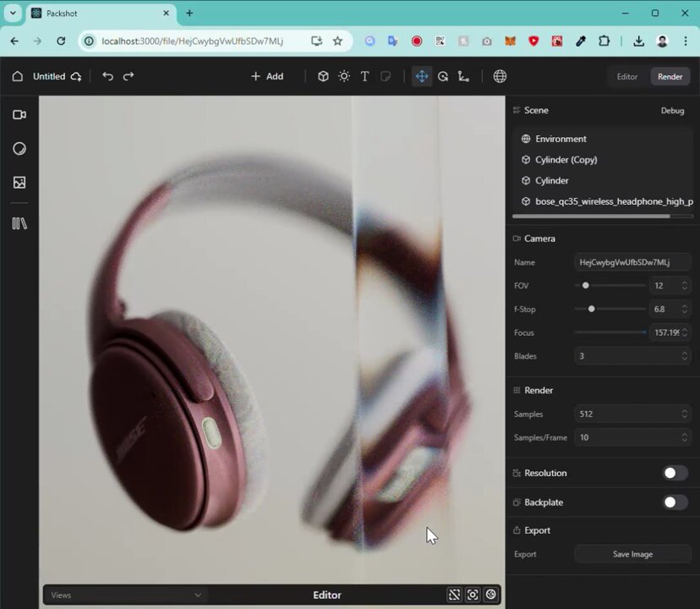
Task: Open the Add menu
Action: tap(267, 76)
